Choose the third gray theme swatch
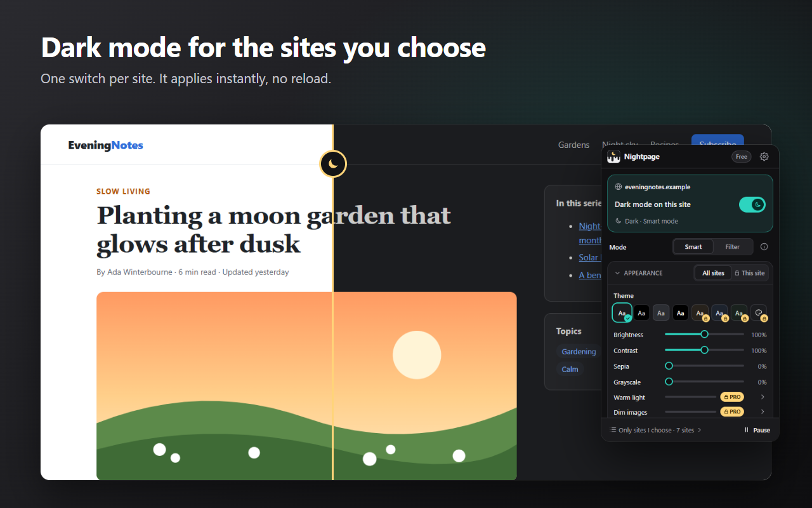The image size is (812, 508). coord(661,312)
